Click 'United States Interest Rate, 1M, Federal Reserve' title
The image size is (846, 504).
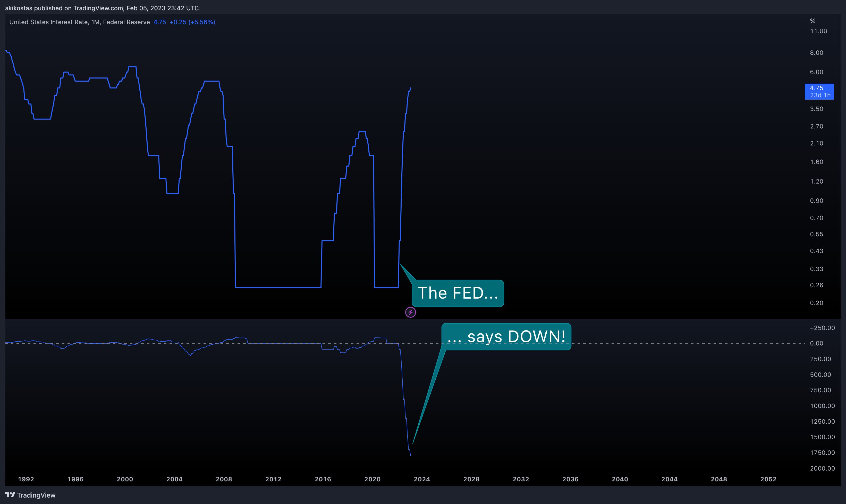(x=80, y=22)
